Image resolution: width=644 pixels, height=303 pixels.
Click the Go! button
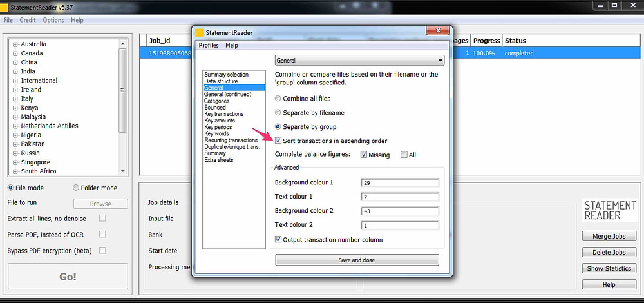(x=68, y=277)
